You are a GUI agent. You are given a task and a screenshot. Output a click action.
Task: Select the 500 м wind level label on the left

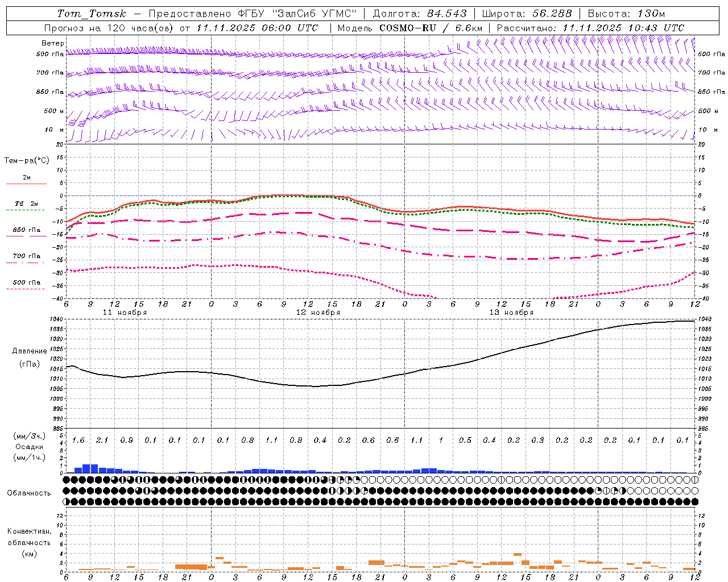point(54,111)
